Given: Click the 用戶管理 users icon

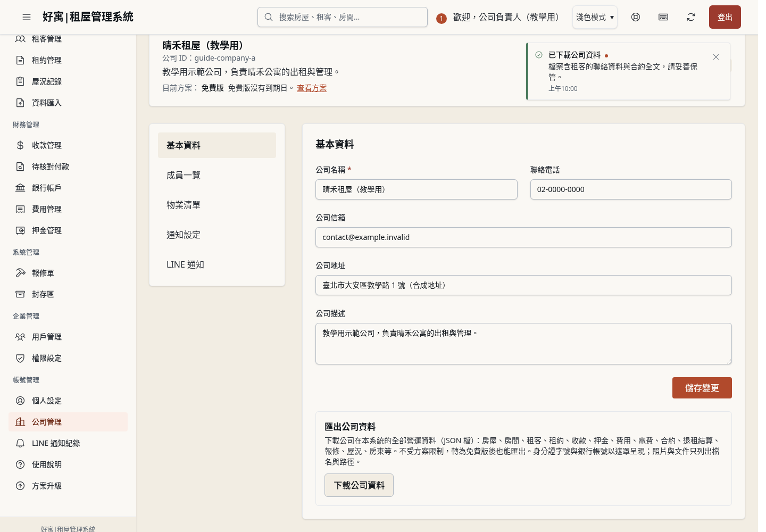Looking at the screenshot, I should coord(20,337).
